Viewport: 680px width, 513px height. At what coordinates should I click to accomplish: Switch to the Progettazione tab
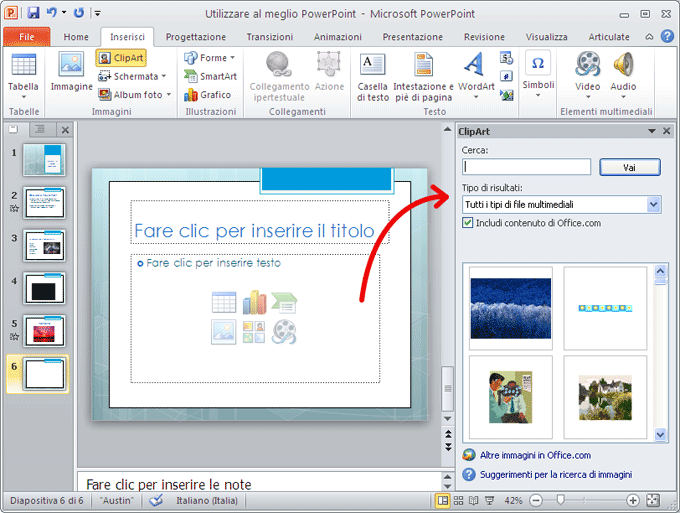point(196,37)
